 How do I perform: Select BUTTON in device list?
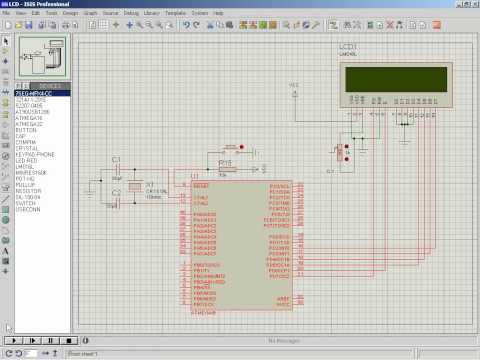pos(43,130)
